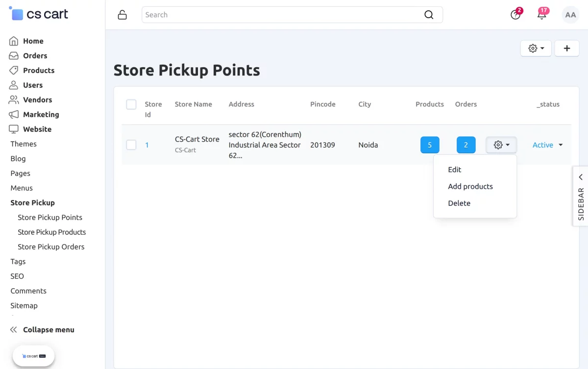Toggle the row gear actions dropdown

[501, 145]
